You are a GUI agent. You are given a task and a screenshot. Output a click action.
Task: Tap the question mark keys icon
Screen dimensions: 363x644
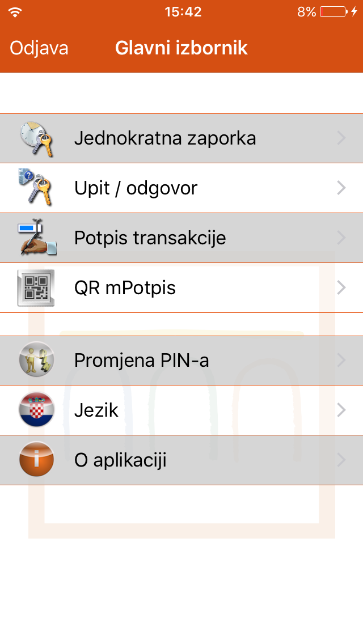pos(36,188)
